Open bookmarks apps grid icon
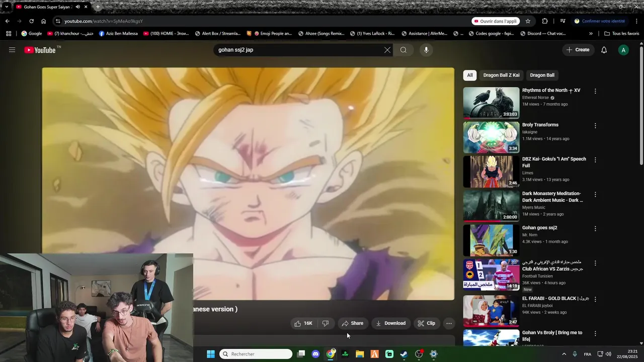Screen dimensions: 644x362 click(x=9, y=34)
